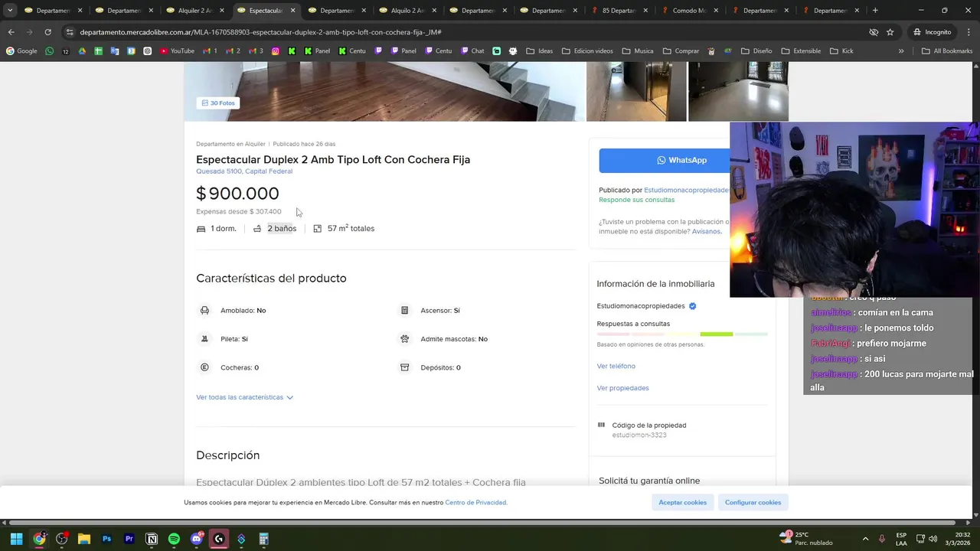Open the Estudiomonacopropiedades publisher link
This screenshot has height=551, width=980.
pos(687,190)
